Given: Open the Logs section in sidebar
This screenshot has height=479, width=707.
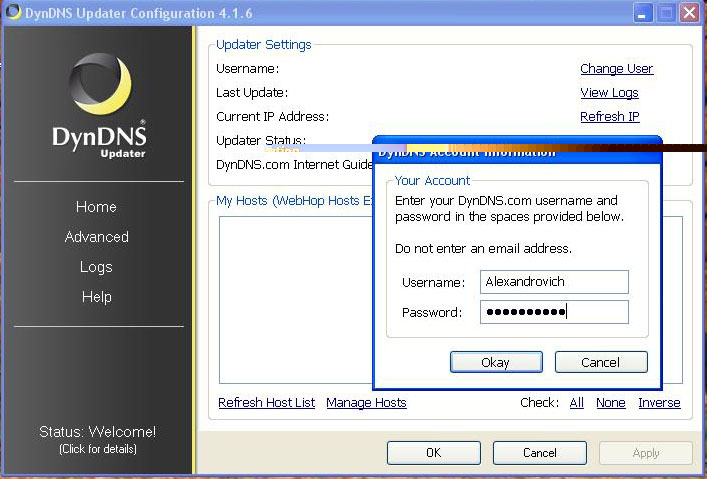Looking at the screenshot, I should click(x=96, y=267).
